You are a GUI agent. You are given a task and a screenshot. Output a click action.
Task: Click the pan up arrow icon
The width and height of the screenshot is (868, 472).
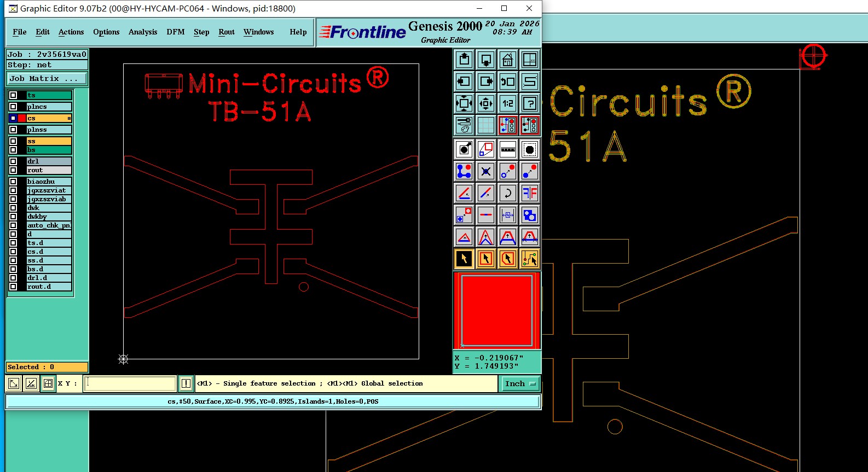pos(464,59)
